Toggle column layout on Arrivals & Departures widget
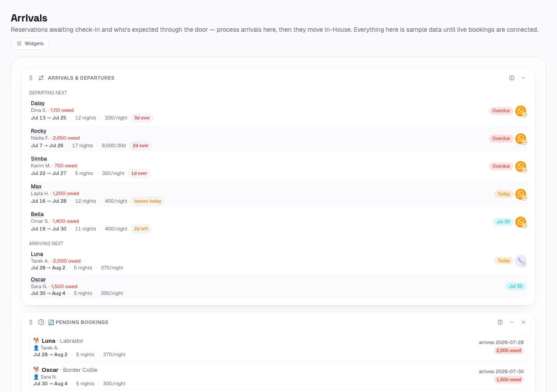557x392 pixels. click(x=512, y=78)
